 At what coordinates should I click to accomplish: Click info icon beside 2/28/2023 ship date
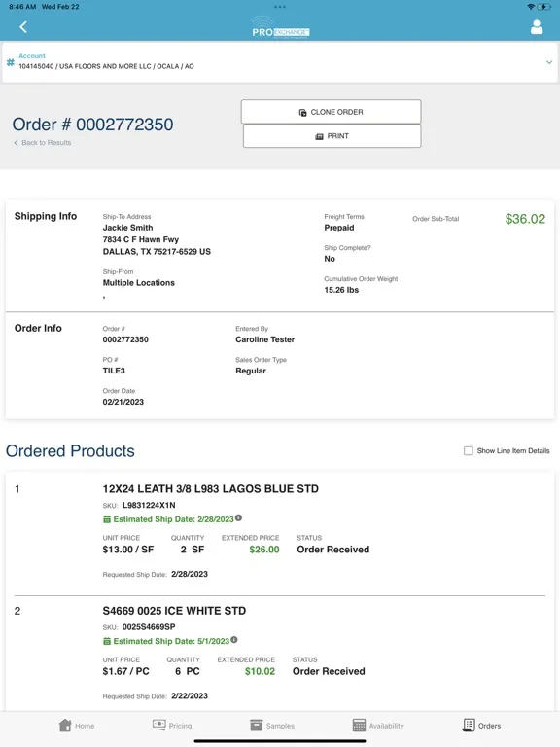[x=238, y=517]
